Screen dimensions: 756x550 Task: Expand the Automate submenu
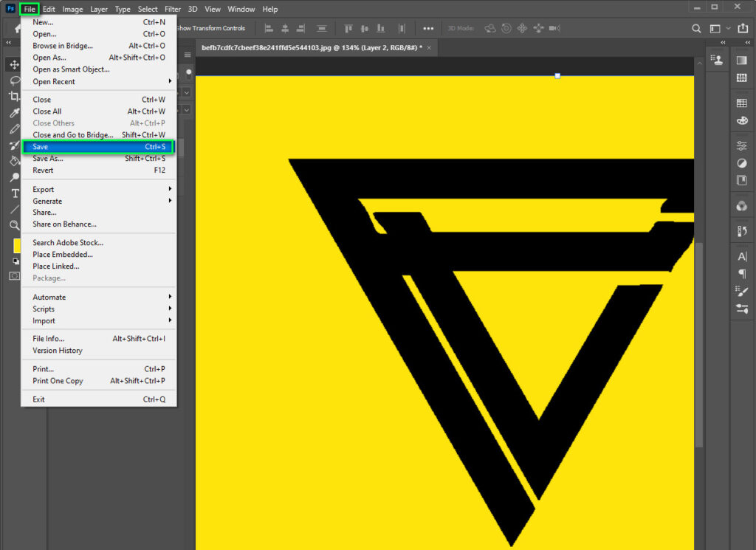(96, 296)
